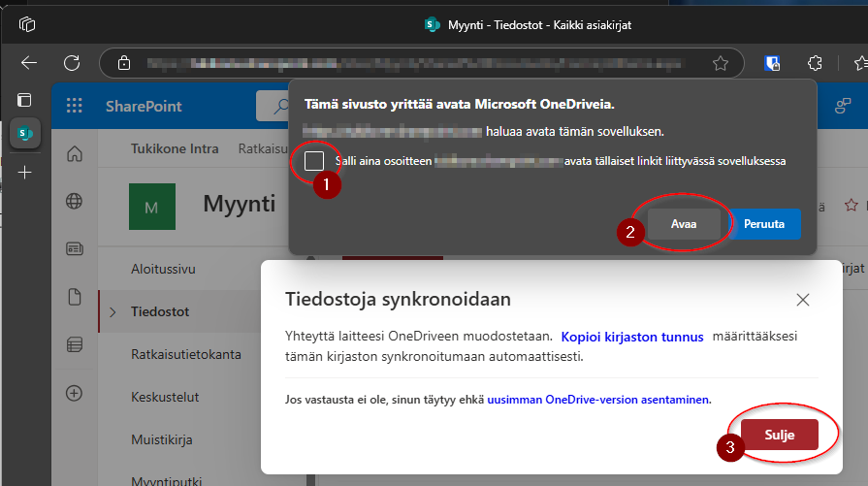868x486 pixels.
Task: Open My files document icon
Action: click(74, 297)
